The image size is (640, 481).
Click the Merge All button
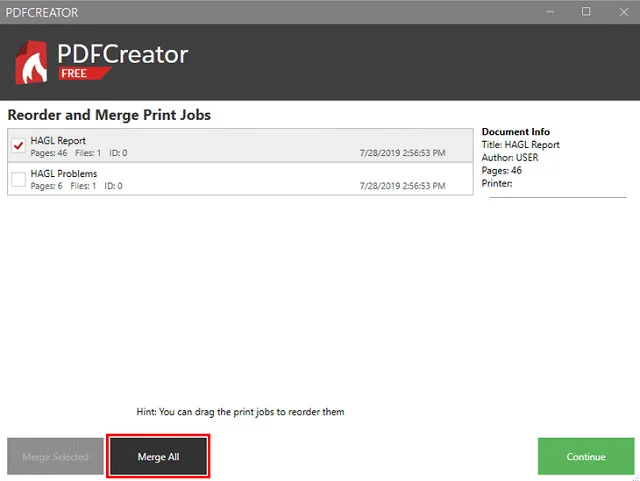[158, 457]
